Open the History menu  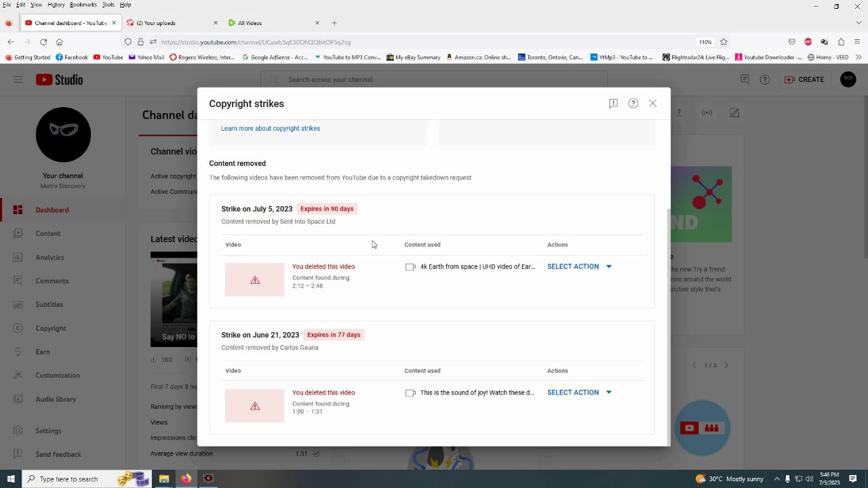click(56, 5)
